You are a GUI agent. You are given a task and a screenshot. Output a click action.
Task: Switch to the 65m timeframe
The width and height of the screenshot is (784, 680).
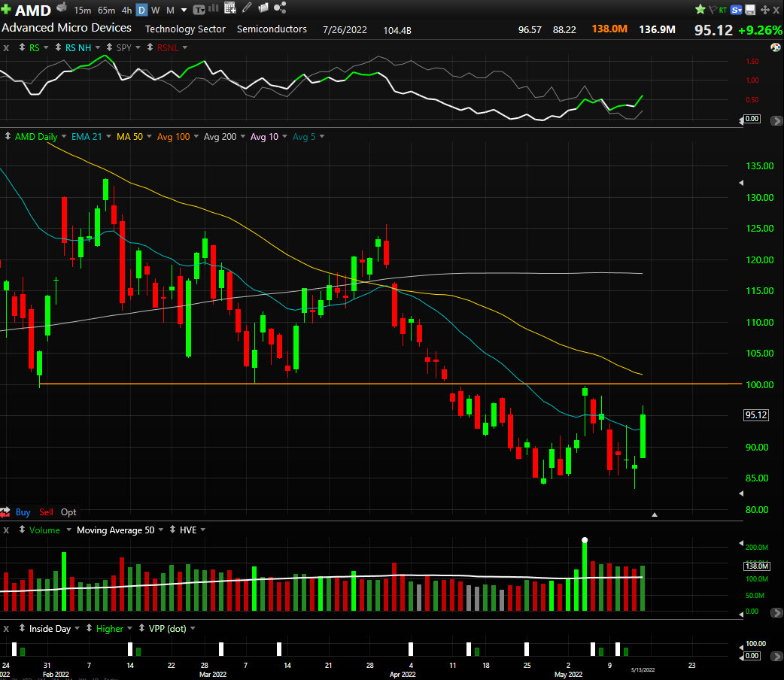[107, 10]
